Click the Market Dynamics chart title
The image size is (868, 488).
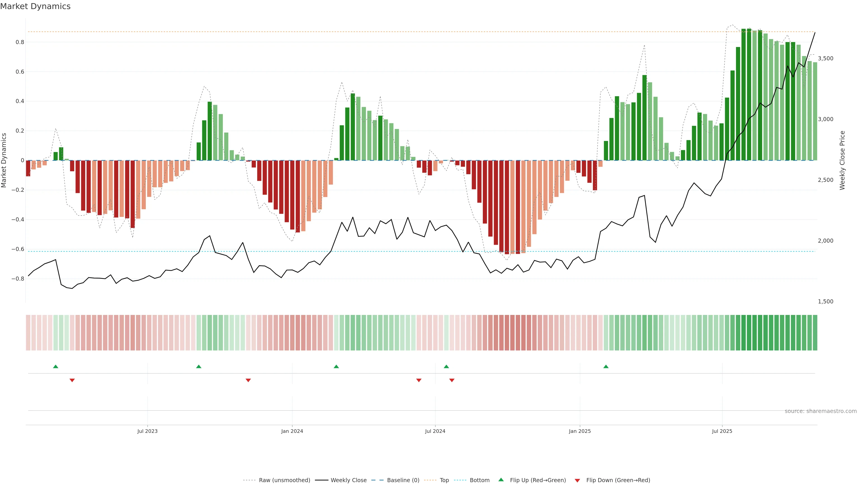35,6
